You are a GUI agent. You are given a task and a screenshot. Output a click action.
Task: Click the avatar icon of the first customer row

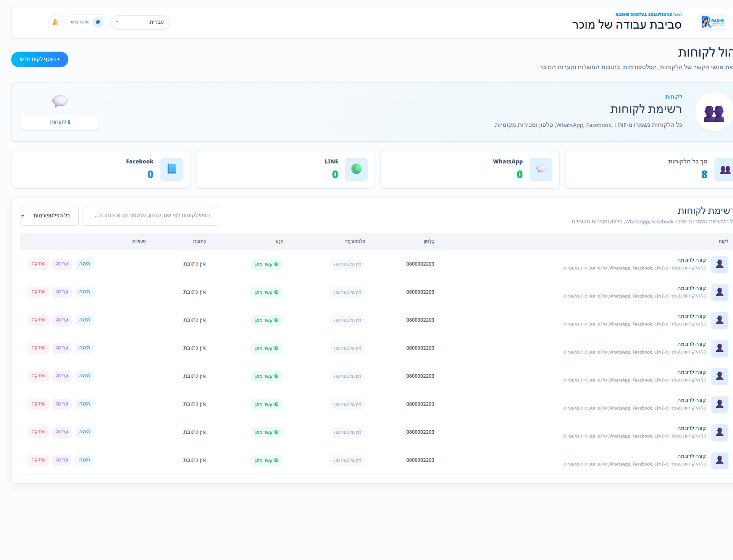pyautogui.click(x=720, y=264)
